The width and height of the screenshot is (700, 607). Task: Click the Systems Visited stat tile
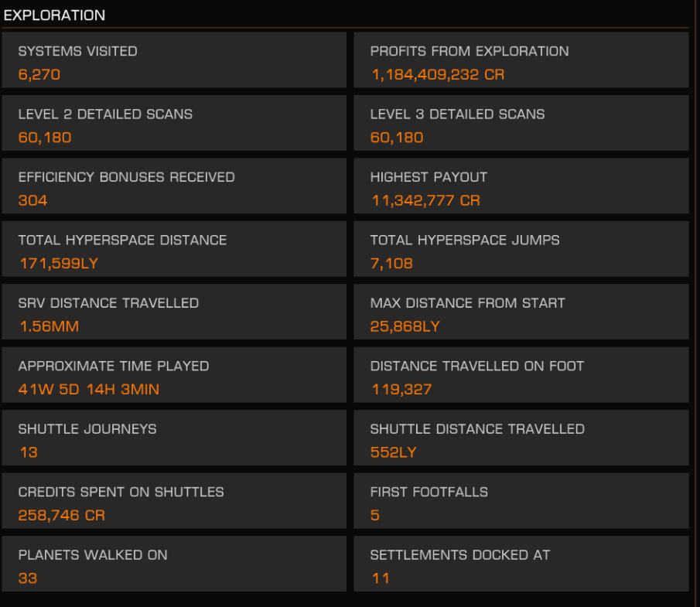tap(174, 60)
